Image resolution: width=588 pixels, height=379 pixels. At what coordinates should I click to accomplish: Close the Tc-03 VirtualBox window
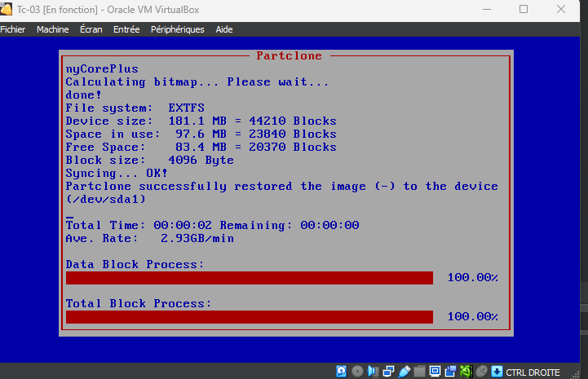(561, 9)
